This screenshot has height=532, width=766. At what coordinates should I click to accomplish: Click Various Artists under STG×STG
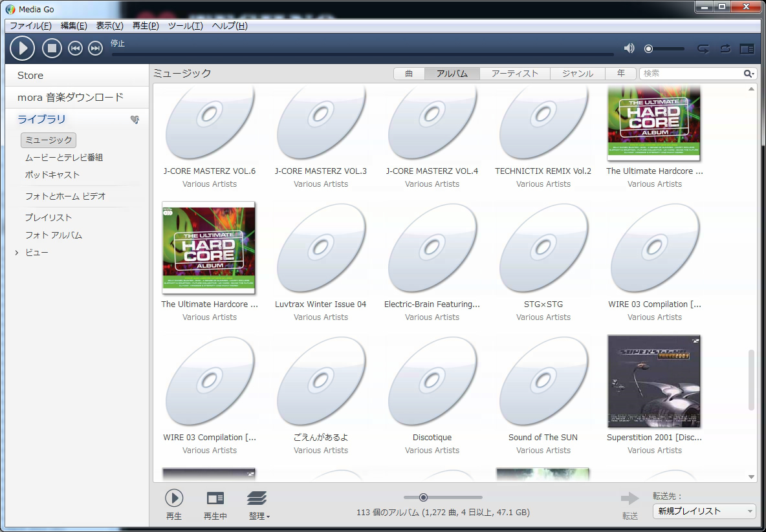[x=543, y=317]
